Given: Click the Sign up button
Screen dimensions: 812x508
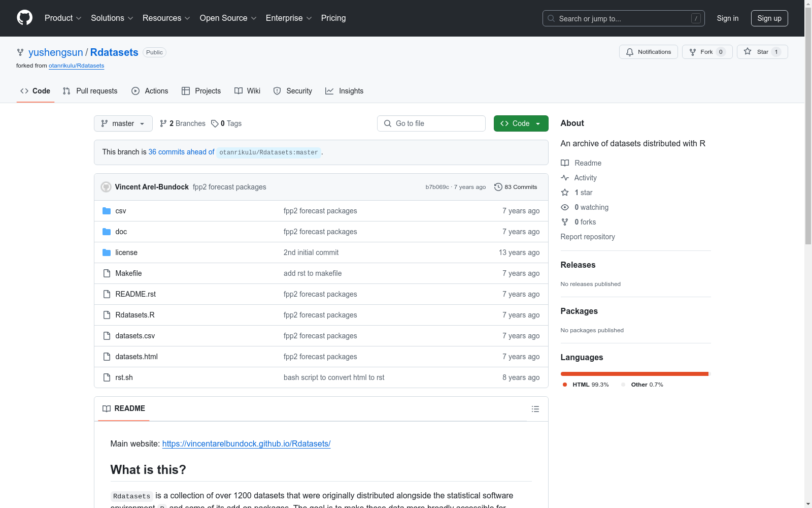Looking at the screenshot, I should [769, 18].
